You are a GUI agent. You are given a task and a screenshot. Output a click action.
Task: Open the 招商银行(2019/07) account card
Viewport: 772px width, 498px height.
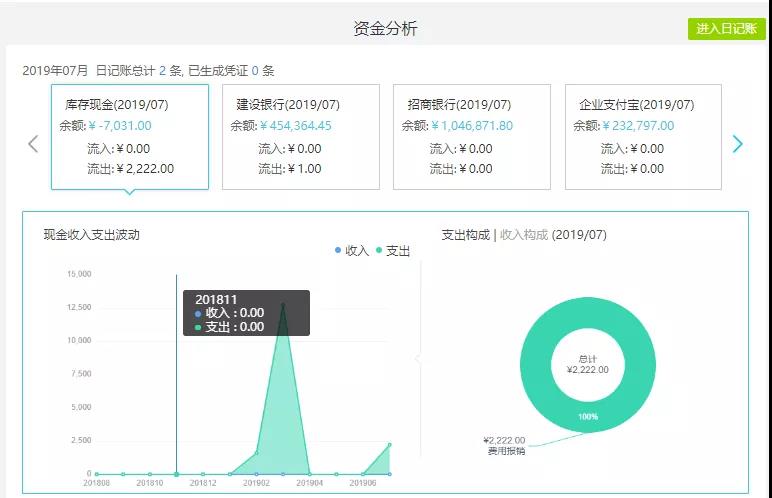471,136
